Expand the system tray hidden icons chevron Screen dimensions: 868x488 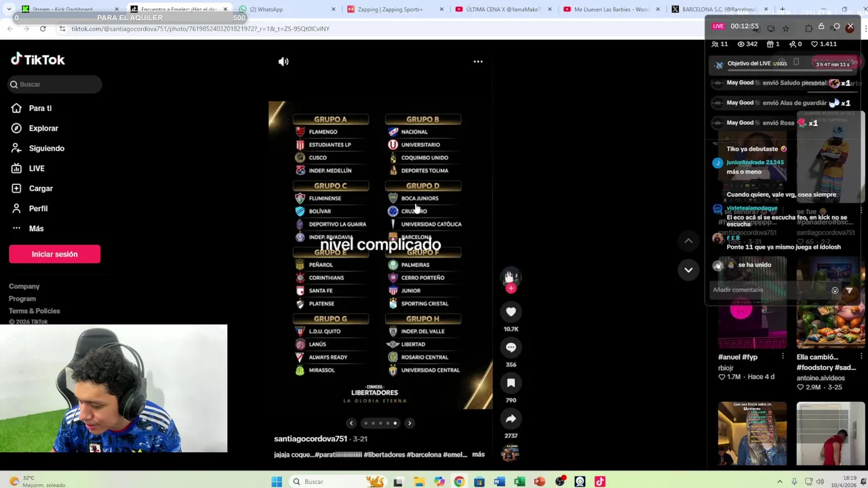pos(779,482)
